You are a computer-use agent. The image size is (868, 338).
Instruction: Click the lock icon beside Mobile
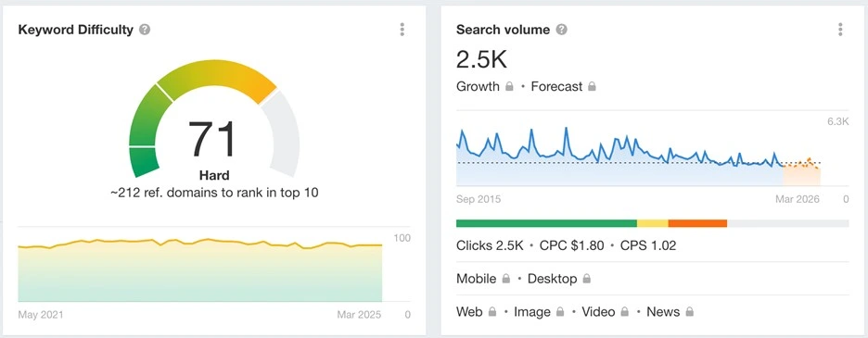[x=505, y=279]
